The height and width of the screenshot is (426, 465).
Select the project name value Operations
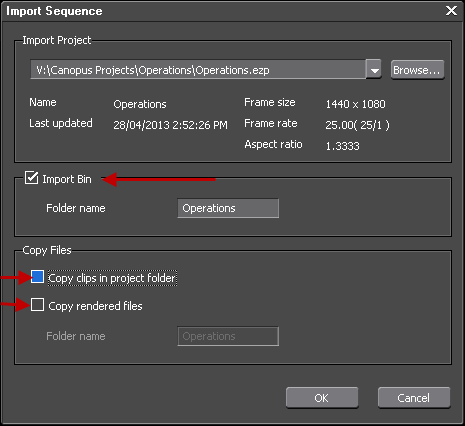click(x=140, y=104)
